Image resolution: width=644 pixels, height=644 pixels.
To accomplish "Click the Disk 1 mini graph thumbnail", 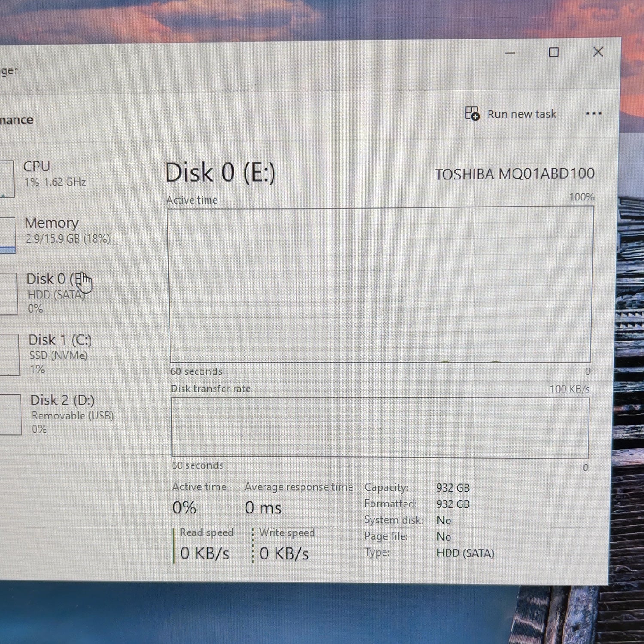I will [9, 355].
